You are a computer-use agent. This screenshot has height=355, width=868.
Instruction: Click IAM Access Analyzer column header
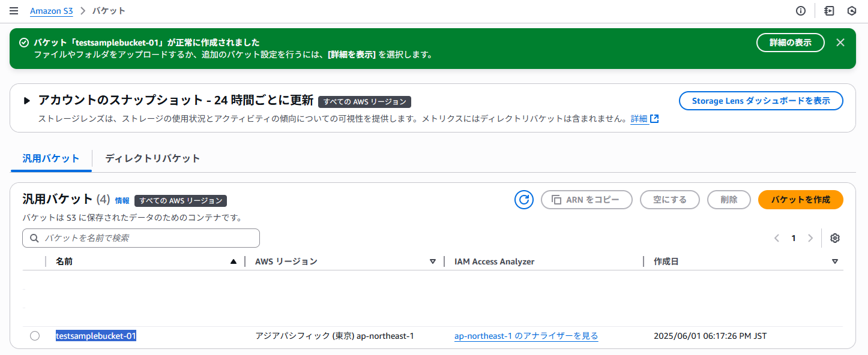pyautogui.click(x=495, y=261)
